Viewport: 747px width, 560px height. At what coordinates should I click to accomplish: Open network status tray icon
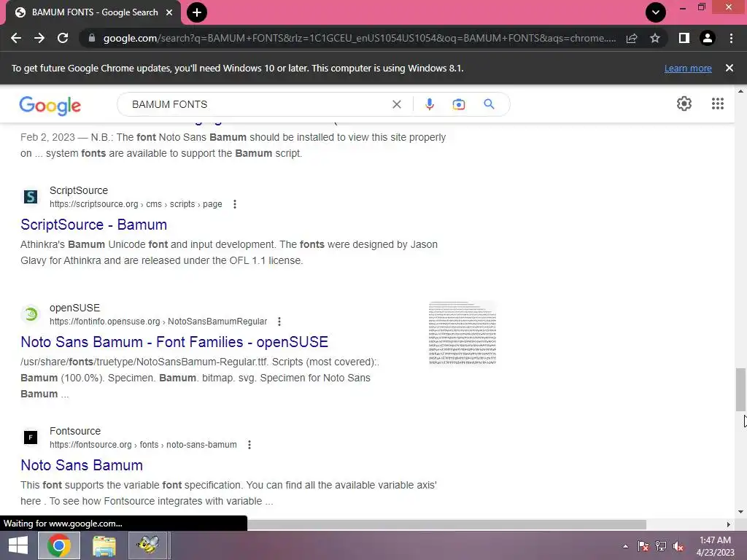coord(661,546)
